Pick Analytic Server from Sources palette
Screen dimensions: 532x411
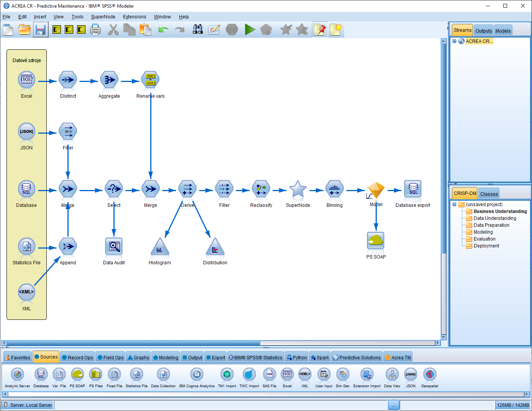[x=17, y=378]
